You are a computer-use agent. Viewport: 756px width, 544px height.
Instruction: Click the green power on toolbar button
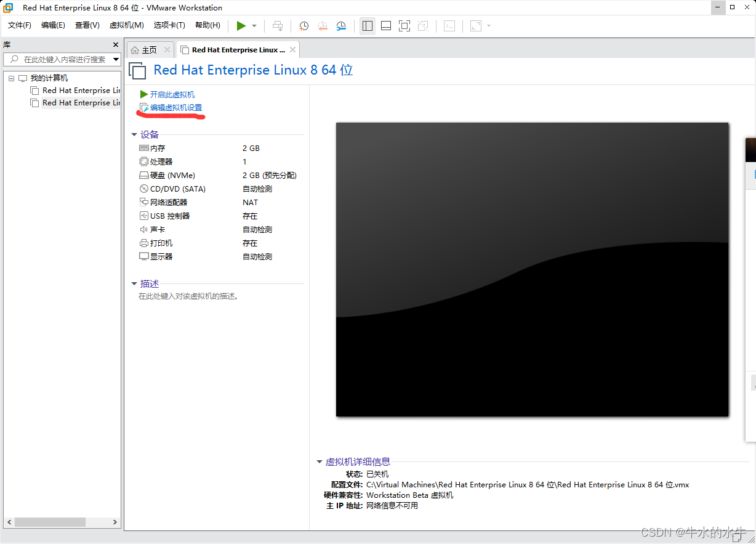241,25
